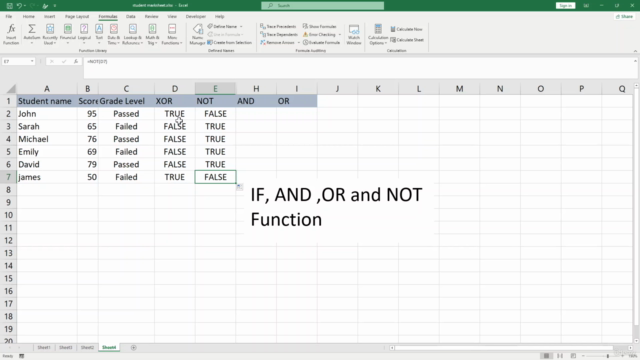Switch to the Developer tab
The image size is (640, 360).
click(x=196, y=16)
